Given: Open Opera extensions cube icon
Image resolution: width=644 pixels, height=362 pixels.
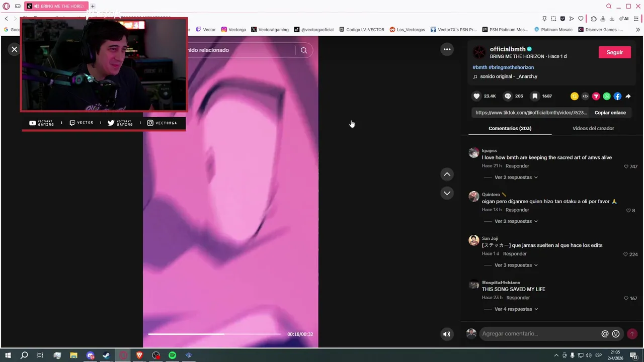Looking at the screenshot, I should point(594,19).
